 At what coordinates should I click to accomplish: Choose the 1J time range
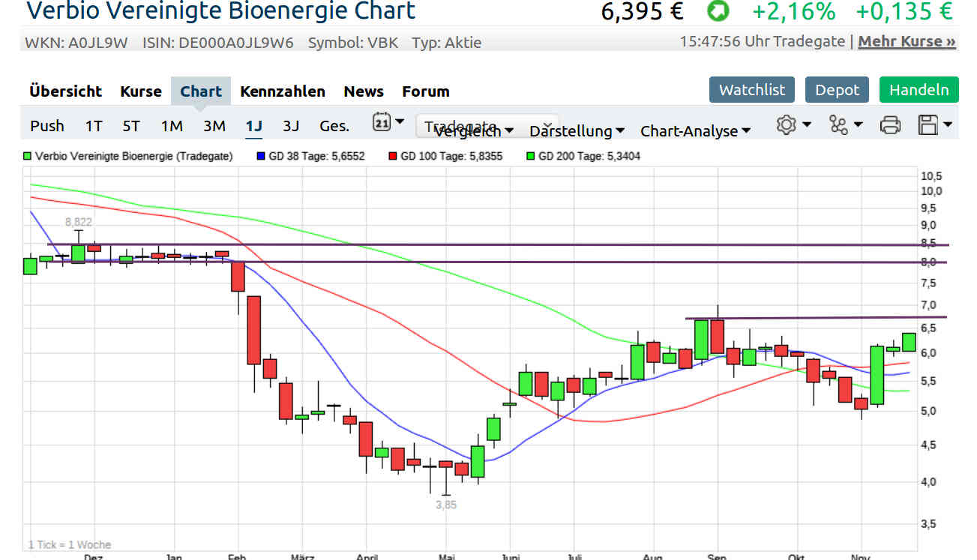[254, 126]
